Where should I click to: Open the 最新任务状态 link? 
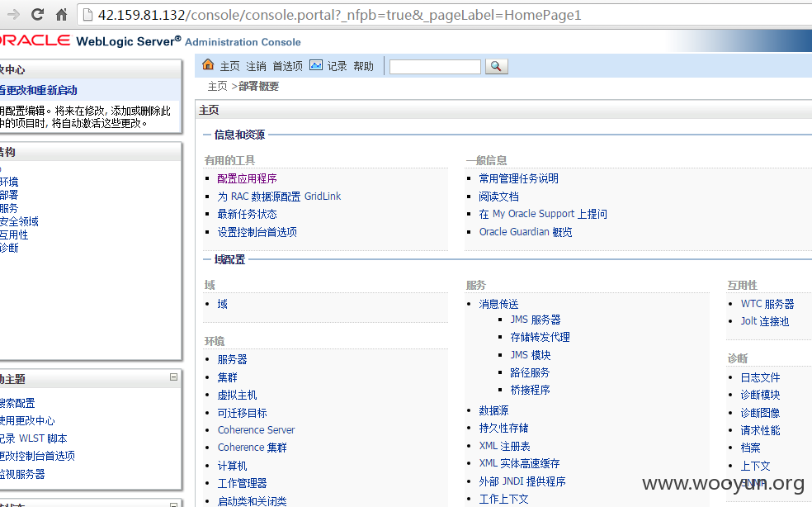point(247,214)
